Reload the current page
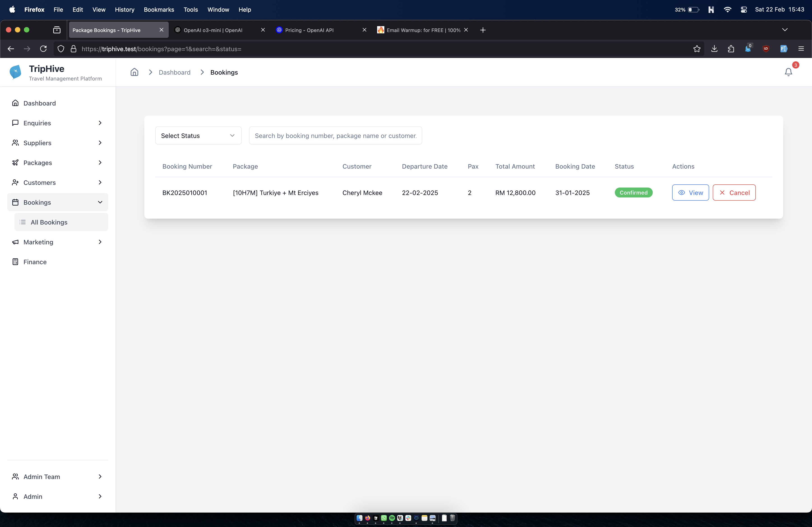812x527 pixels. [x=43, y=49]
